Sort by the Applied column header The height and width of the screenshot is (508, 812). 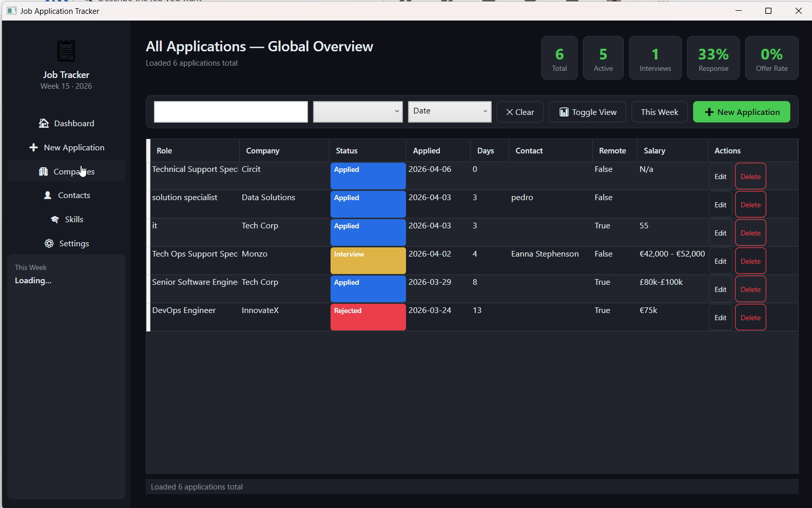click(438, 150)
